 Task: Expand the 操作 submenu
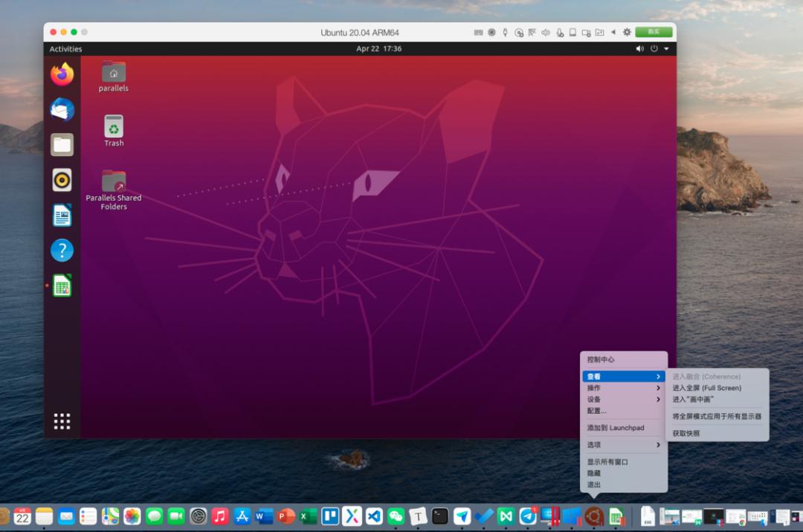[623, 388]
